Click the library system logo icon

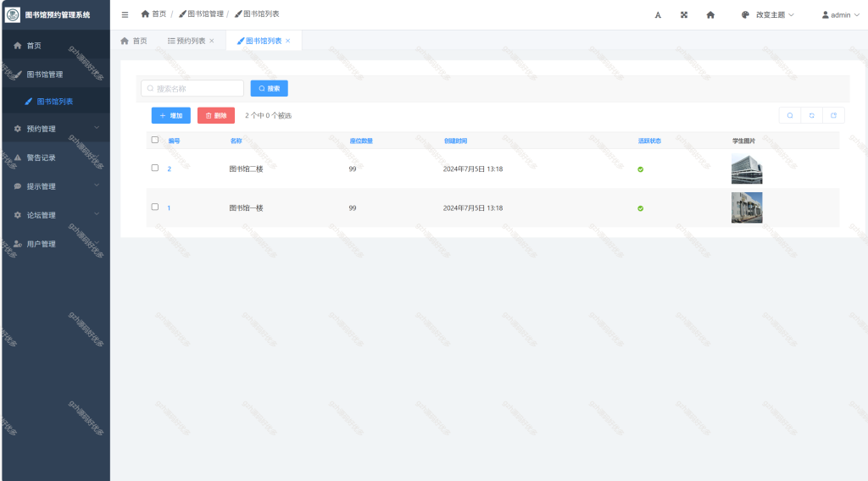(x=12, y=15)
